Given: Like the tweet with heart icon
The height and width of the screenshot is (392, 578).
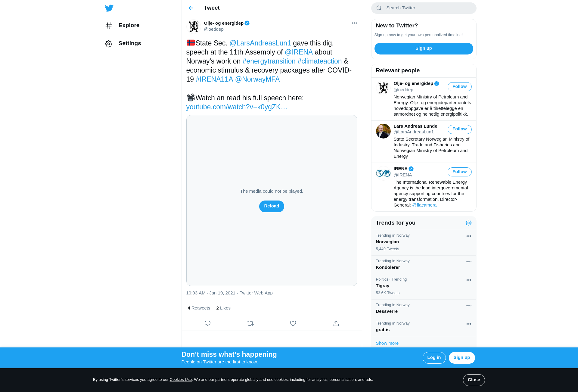Looking at the screenshot, I should [x=293, y=323].
